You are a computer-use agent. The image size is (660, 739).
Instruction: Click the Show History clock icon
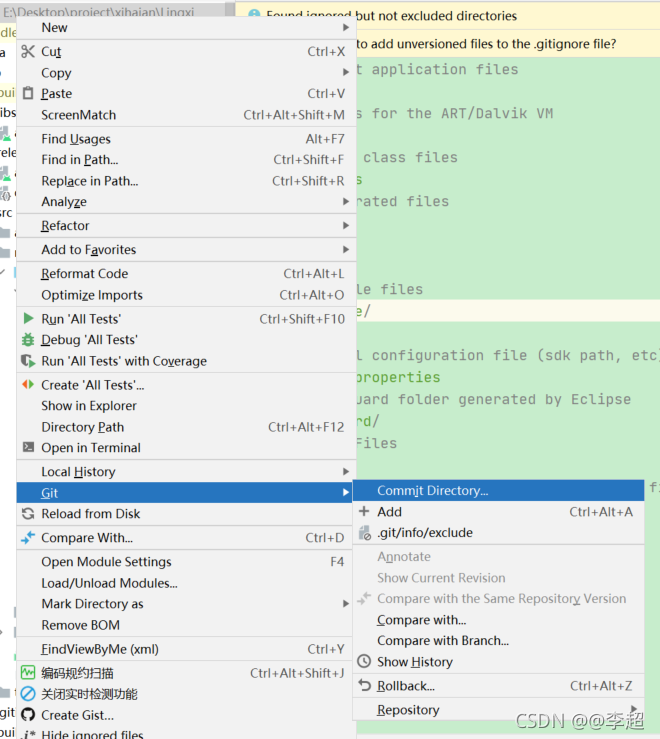[364, 662]
